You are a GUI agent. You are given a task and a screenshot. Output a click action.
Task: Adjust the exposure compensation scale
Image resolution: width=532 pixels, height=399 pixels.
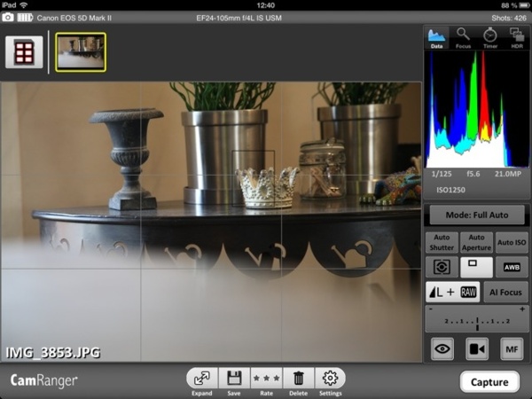(477, 319)
